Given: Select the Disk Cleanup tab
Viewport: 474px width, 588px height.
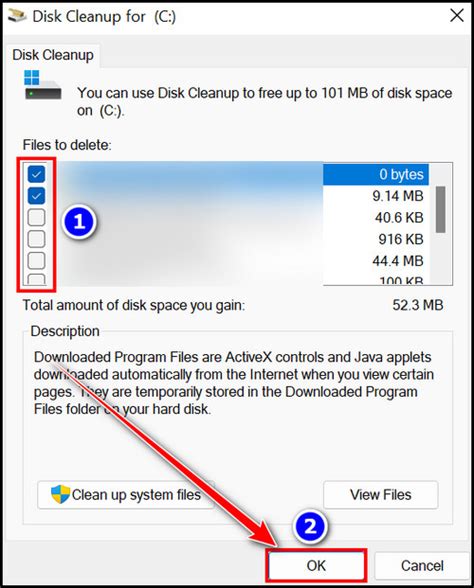Looking at the screenshot, I should pyautogui.click(x=53, y=55).
